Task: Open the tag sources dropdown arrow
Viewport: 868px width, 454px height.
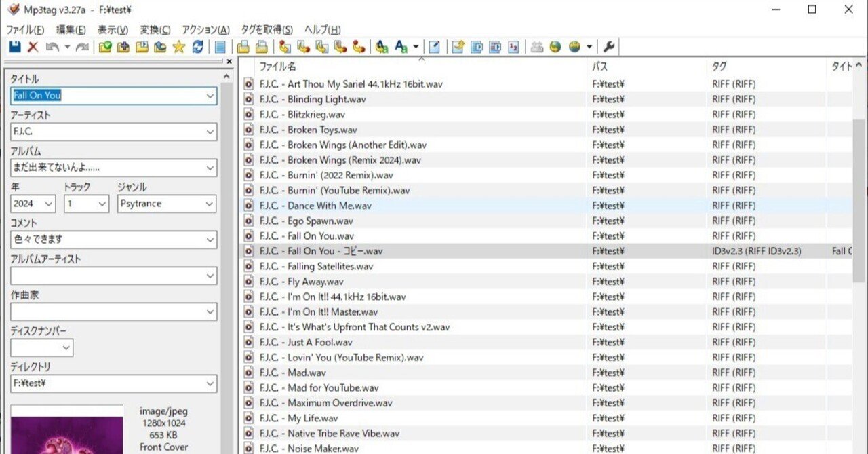Action: tap(589, 47)
